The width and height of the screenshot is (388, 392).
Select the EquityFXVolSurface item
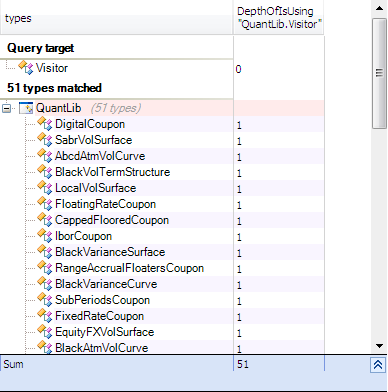pyautogui.click(x=105, y=332)
